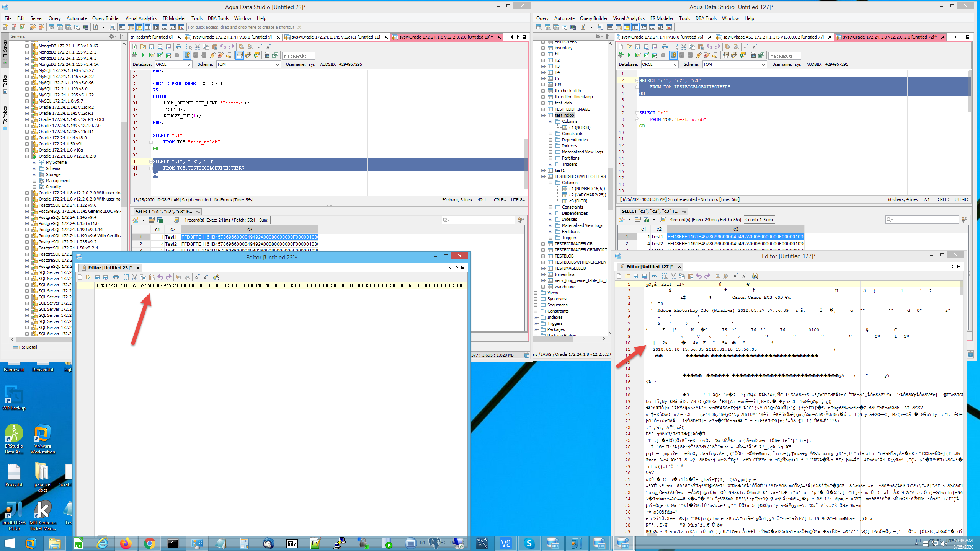Viewport: 980px width, 551px height.
Task: Click the Print icon in the left query toolbar
Action: [179, 47]
